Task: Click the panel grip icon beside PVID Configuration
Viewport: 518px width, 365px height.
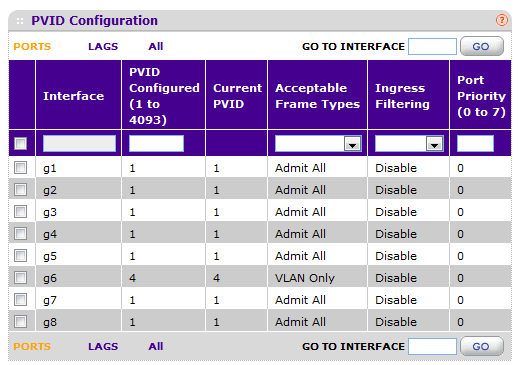Action: point(20,21)
